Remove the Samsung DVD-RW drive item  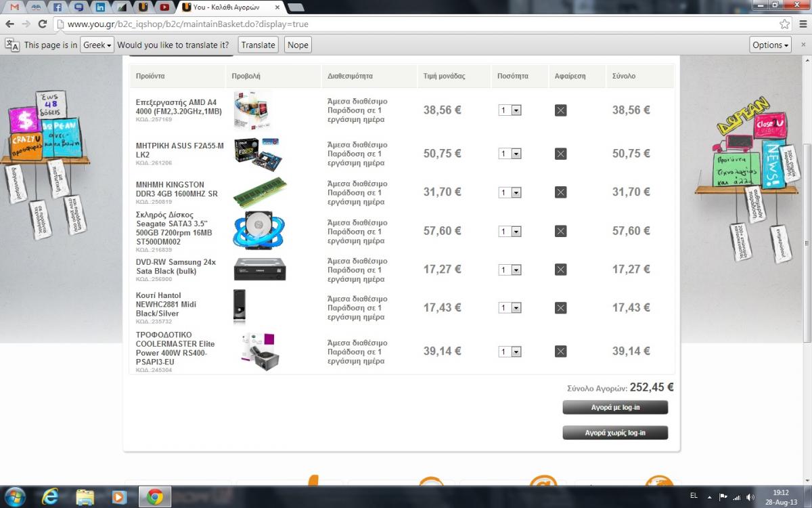[x=560, y=270]
